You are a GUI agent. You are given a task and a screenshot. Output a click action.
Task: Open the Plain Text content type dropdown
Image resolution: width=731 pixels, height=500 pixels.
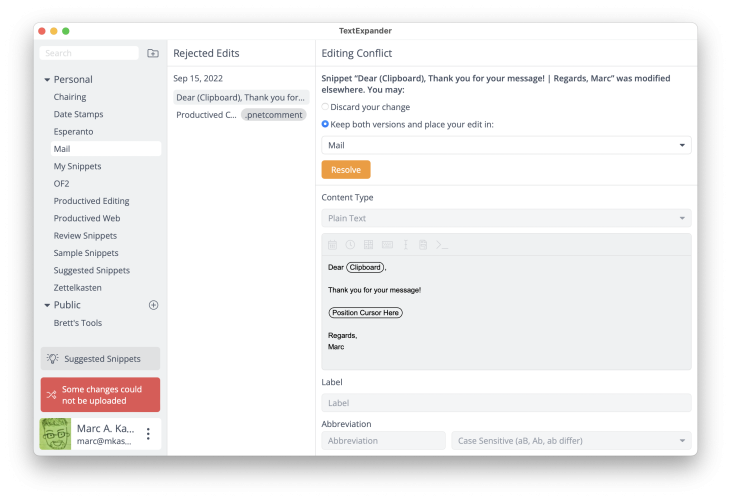(506, 218)
